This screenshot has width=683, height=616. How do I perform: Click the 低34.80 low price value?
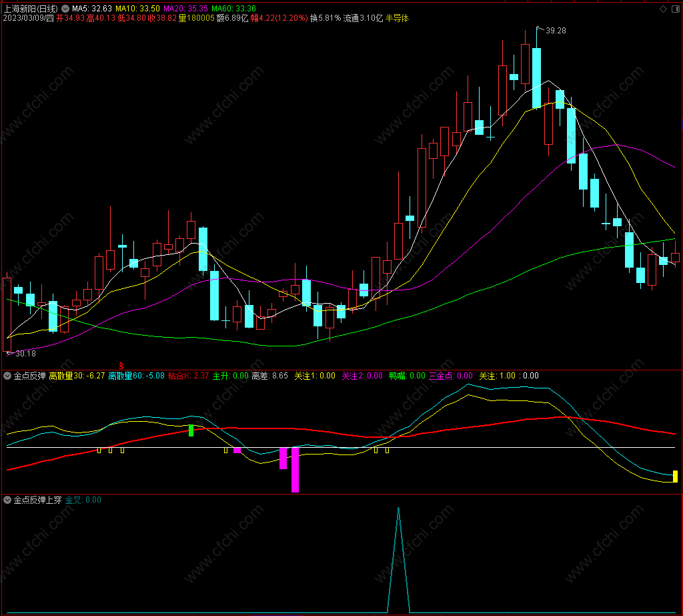point(132,18)
